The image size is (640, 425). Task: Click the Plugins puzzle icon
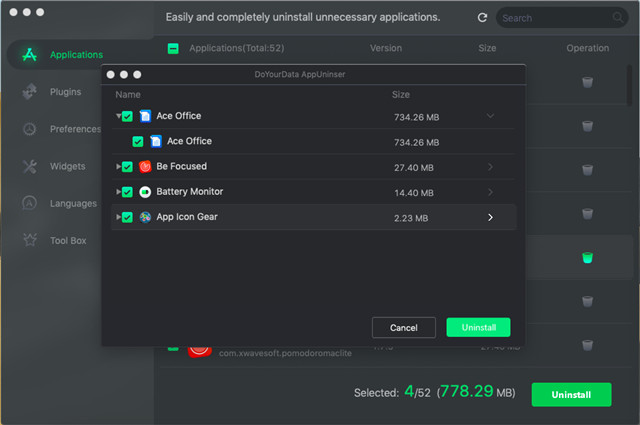(29, 91)
